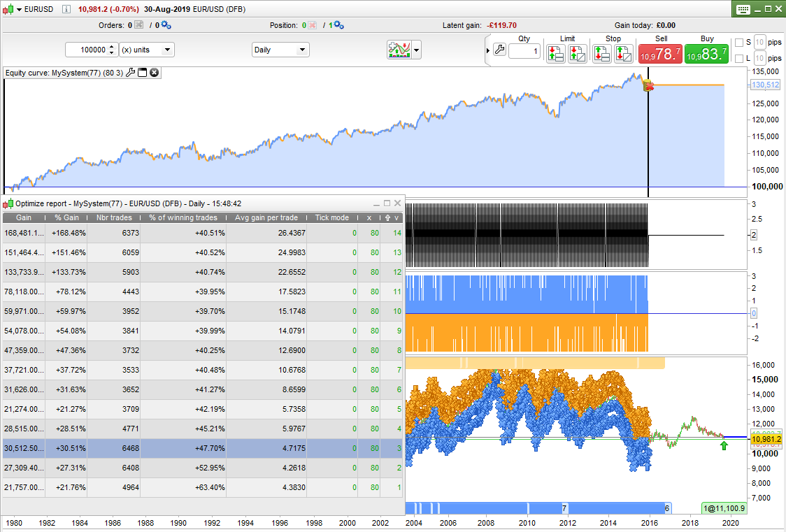Open the Daily timeframe dropdown

pyautogui.click(x=280, y=50)
